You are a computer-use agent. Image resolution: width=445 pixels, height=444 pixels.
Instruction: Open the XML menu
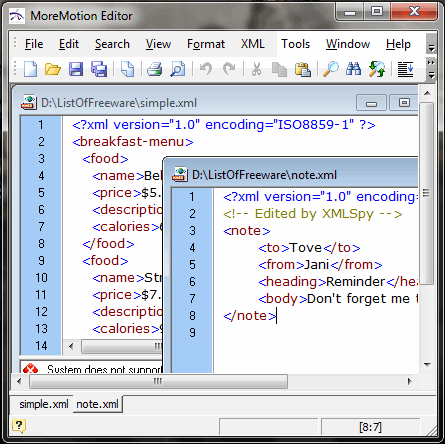[253, 44]
